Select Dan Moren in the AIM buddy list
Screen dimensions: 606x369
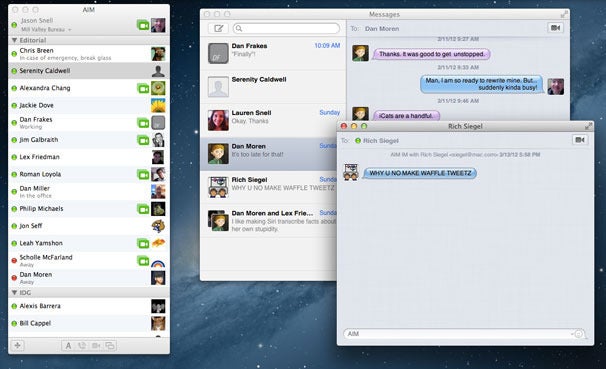(x=89, y=278)
